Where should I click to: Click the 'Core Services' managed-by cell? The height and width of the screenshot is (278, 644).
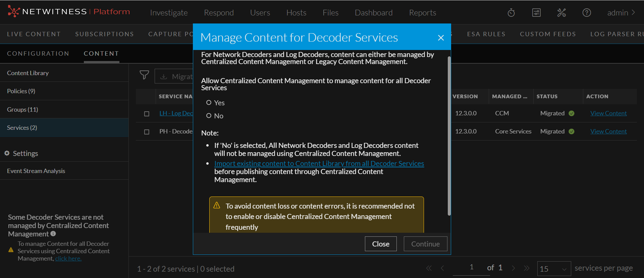coord(513,131)
